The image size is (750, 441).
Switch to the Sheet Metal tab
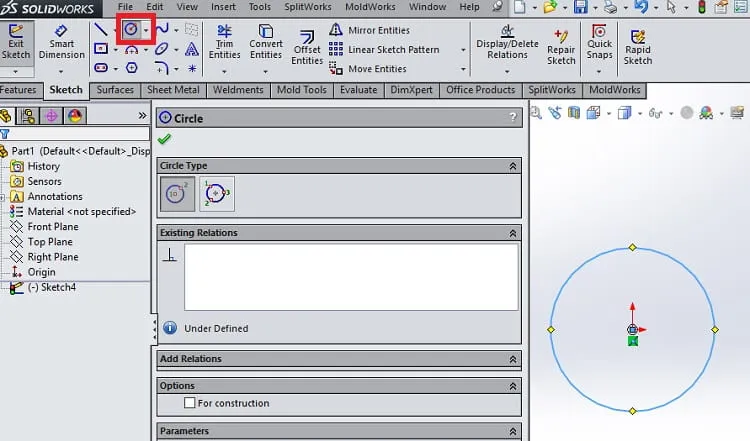(173, 90)
